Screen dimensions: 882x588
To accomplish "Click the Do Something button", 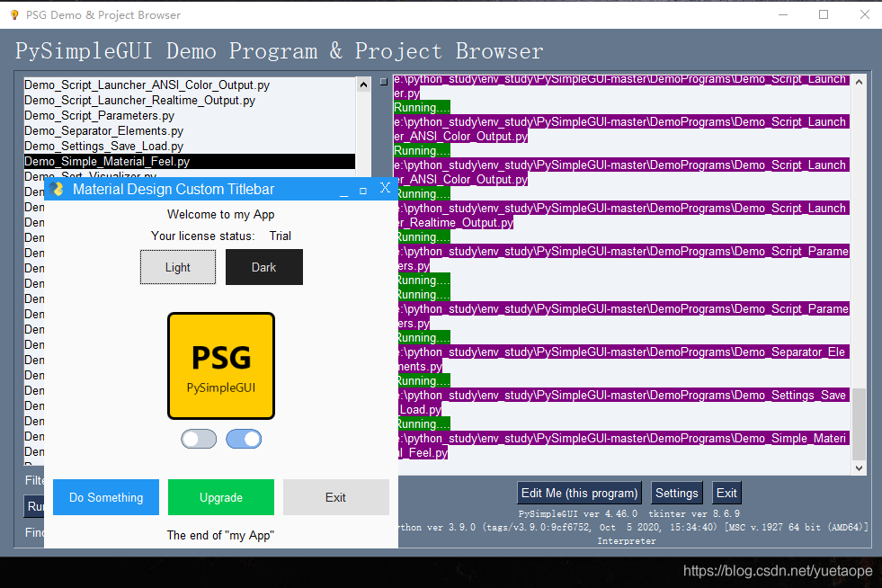I will tap(106, 497).
